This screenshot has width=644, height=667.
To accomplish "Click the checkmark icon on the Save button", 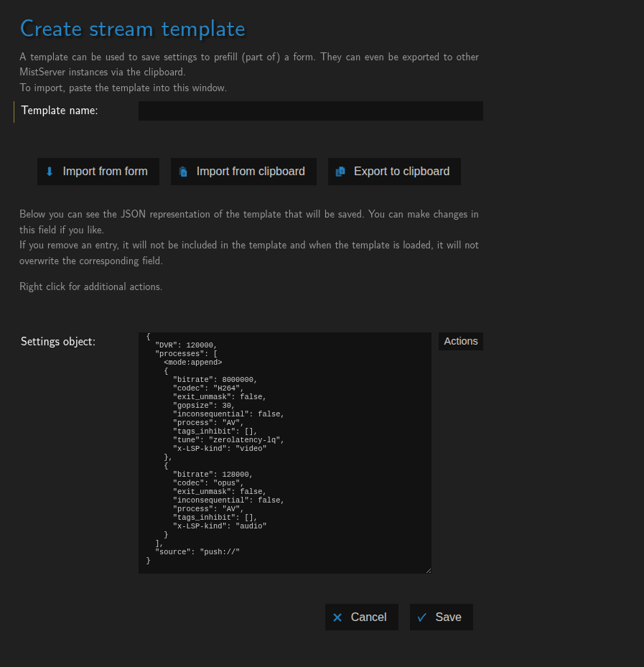I will pos(422,617).
